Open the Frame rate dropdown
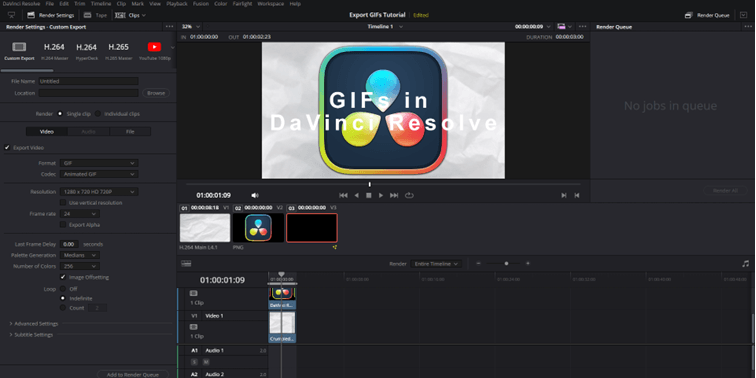 [x=80, y=214]
